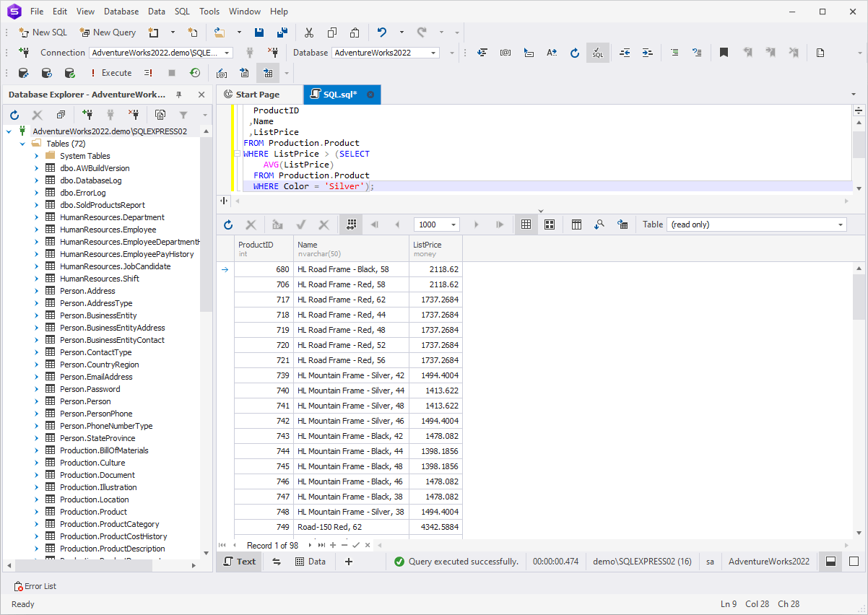The width and height of the screenshot is (868, 615).
Task: Click New Query to open a query builder
Action: click(107, 32)
